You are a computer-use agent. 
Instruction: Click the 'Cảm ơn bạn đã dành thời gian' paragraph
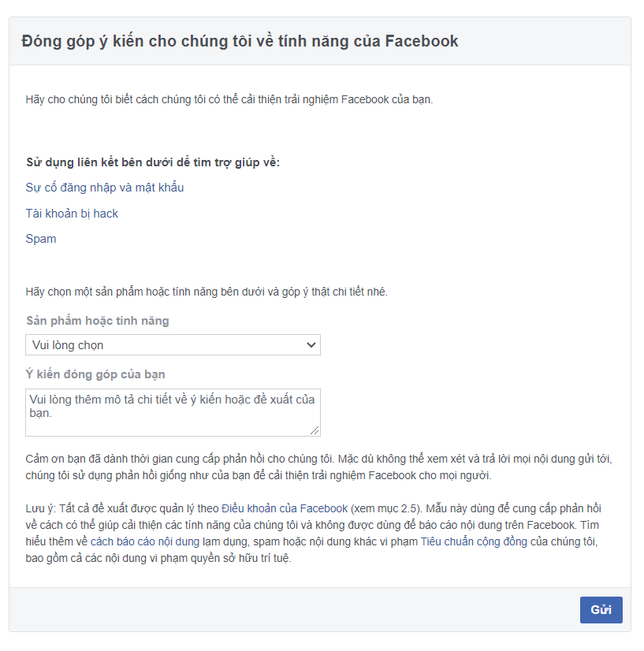(x=319, y=467)
